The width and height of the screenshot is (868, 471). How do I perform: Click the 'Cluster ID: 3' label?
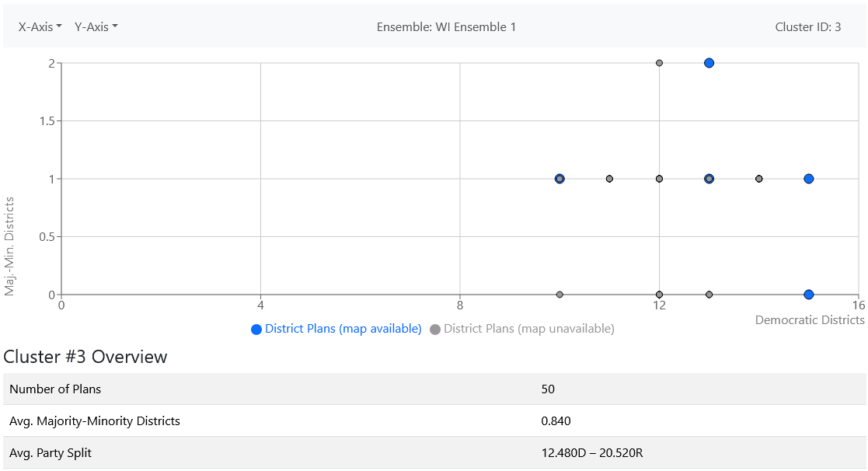point(807,27)
